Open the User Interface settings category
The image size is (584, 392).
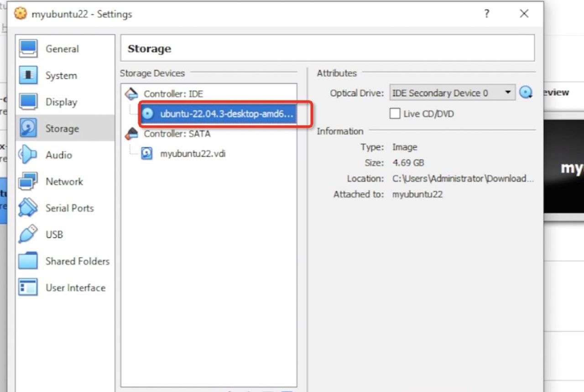point(65,288)
